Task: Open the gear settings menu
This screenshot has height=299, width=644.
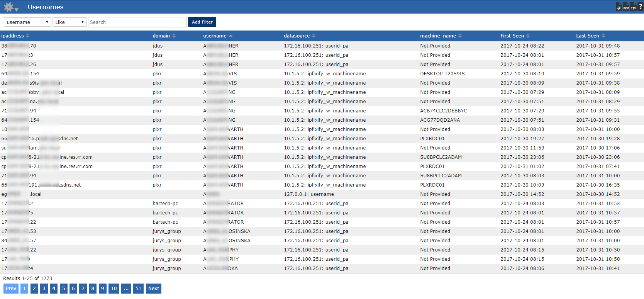Action: point(11,7)
